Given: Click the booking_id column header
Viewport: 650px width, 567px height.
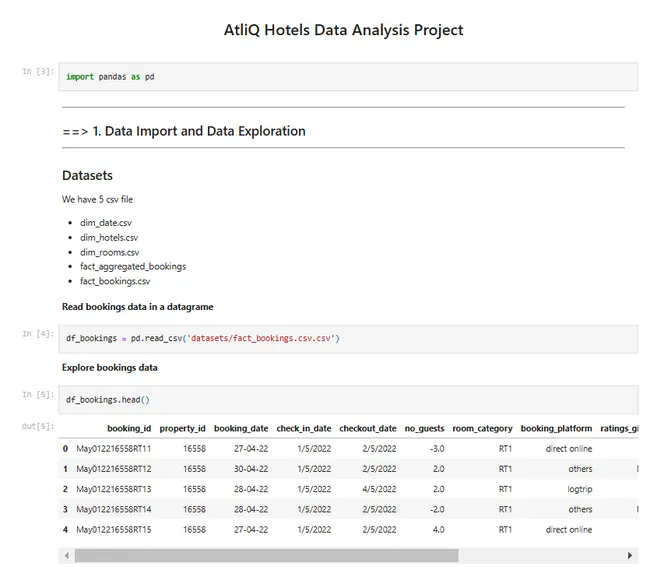Looking at the screenshot, I should (x=129, y=429).
